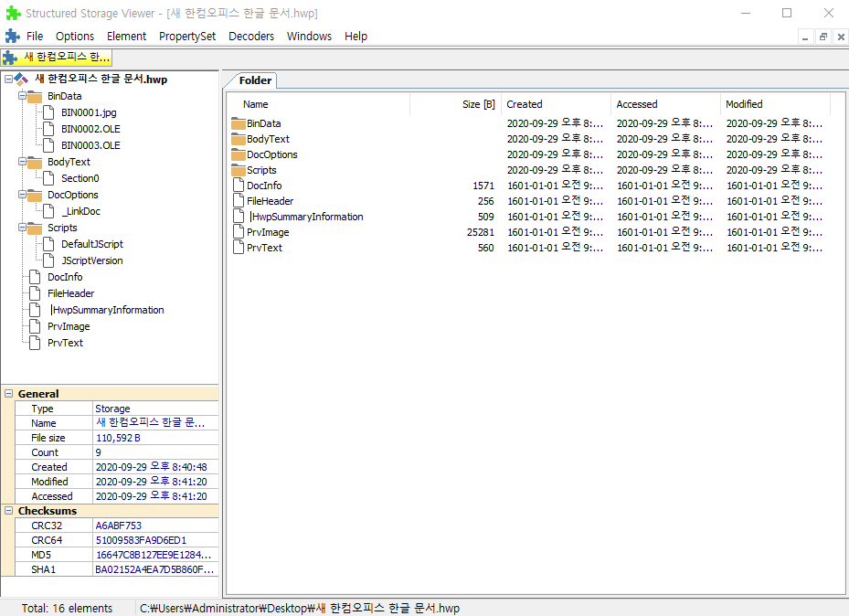Image resolution: width=849 pixels, height=616 pixels.
Task: Click the MD5 checksum value
Action: coord(154,555)
